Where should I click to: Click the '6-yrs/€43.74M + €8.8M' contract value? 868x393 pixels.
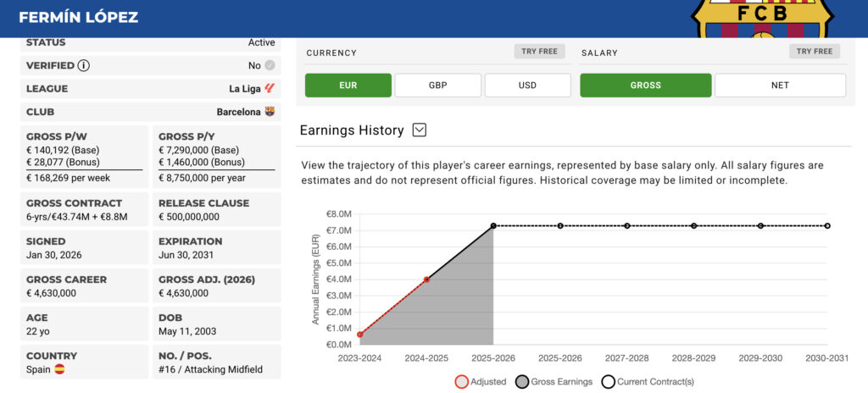tap(77, 217)
